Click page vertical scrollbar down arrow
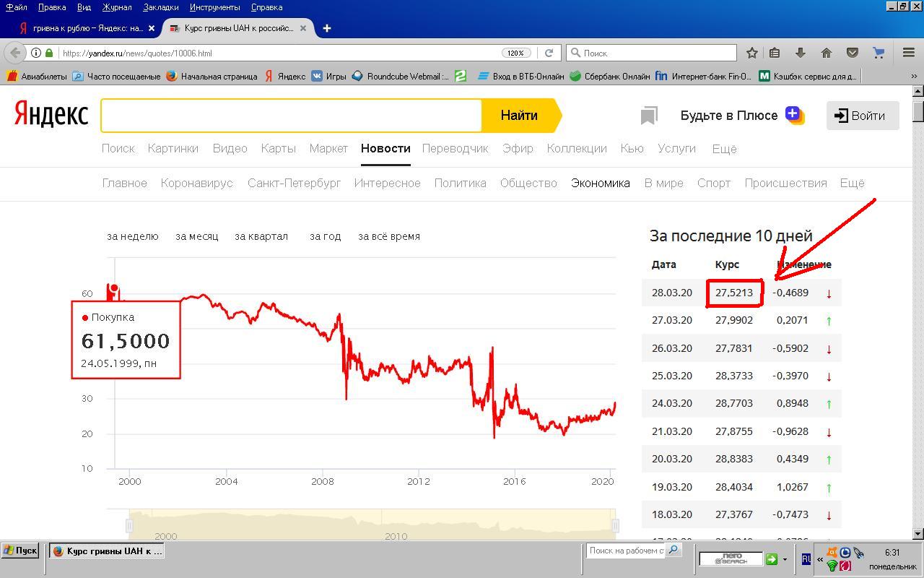 point(918,534)
